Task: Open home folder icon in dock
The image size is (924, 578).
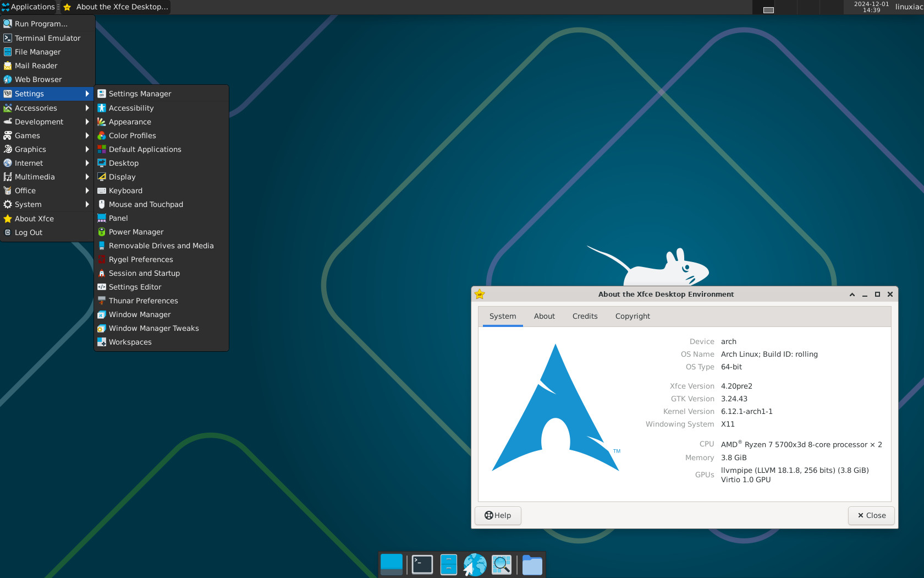Action: pyautogui.click(x=532, y=565)
